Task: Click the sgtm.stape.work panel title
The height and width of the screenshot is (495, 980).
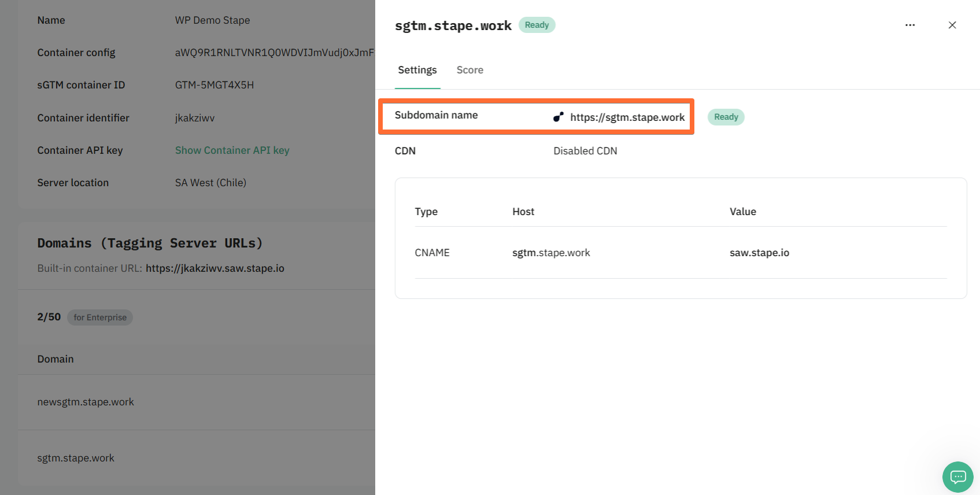Action: coord(453,25)
